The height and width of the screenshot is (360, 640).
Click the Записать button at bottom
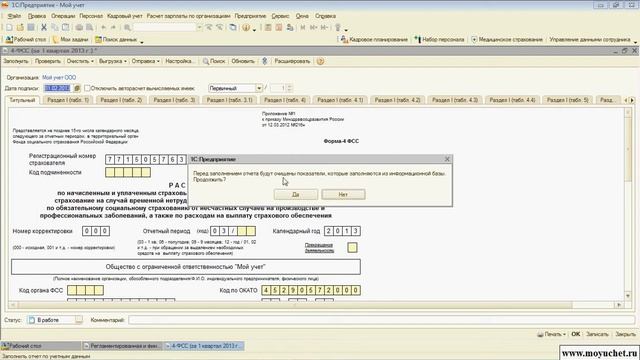point(597,334)
